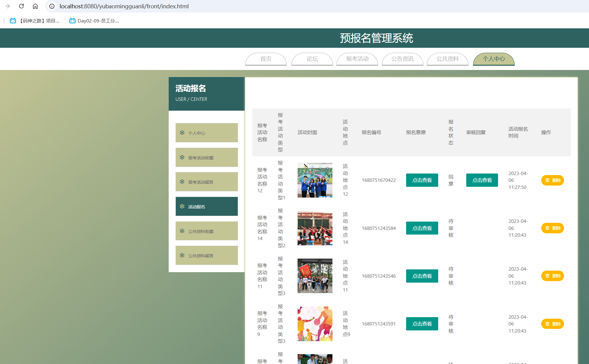Click timestamp 2023-04-06 11:27:50
Viewport: 589px width, 364px height.
[518, 180]
